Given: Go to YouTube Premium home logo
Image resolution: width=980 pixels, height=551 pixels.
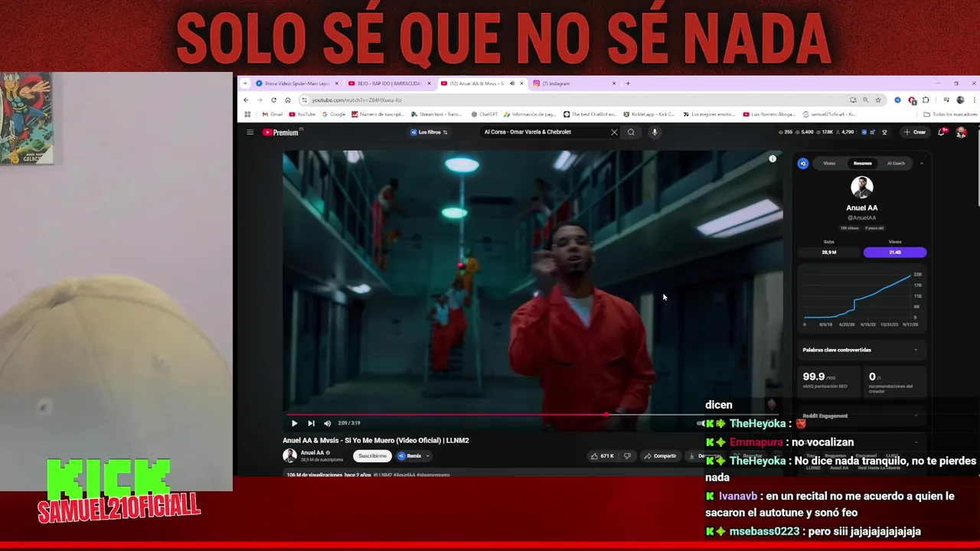Looking at the screenshot, I should coord(280,132).
